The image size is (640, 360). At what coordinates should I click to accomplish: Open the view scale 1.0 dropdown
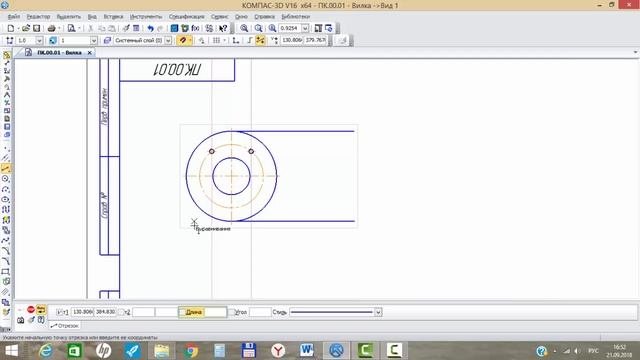(39, 40)
